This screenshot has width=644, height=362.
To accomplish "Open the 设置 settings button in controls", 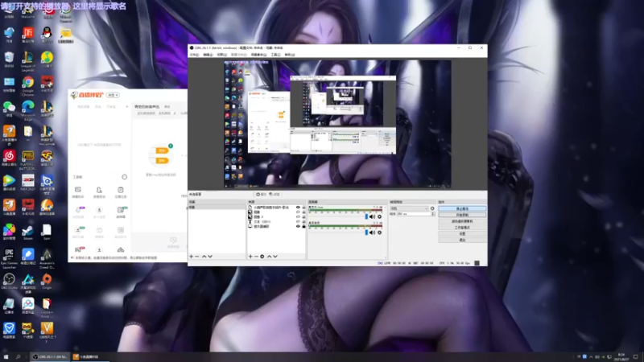I will pyautogui.click(x=462, y=233).
